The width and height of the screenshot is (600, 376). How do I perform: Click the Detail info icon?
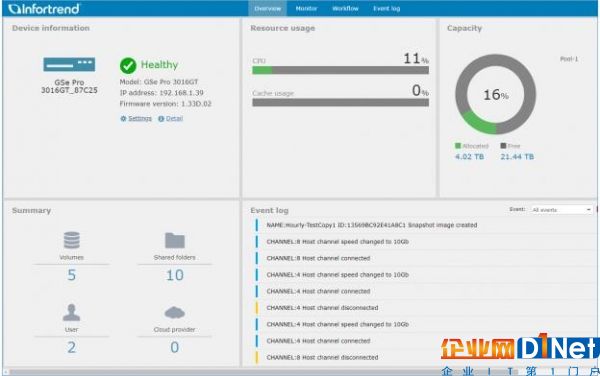coord(161,119)
